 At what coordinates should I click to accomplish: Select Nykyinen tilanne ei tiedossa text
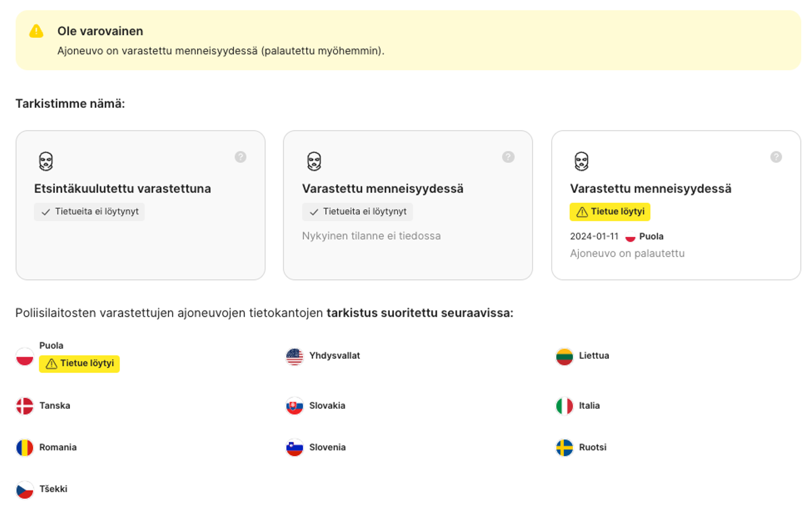pyautogui.click(x=372, y=236)
